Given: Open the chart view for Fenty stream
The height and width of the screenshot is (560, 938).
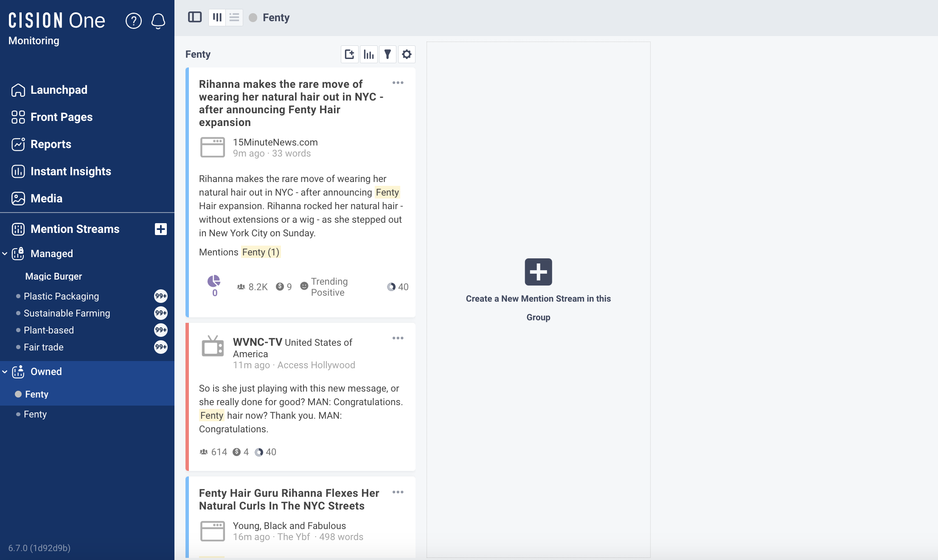Looking at the screenshot, I should point(368,54).
